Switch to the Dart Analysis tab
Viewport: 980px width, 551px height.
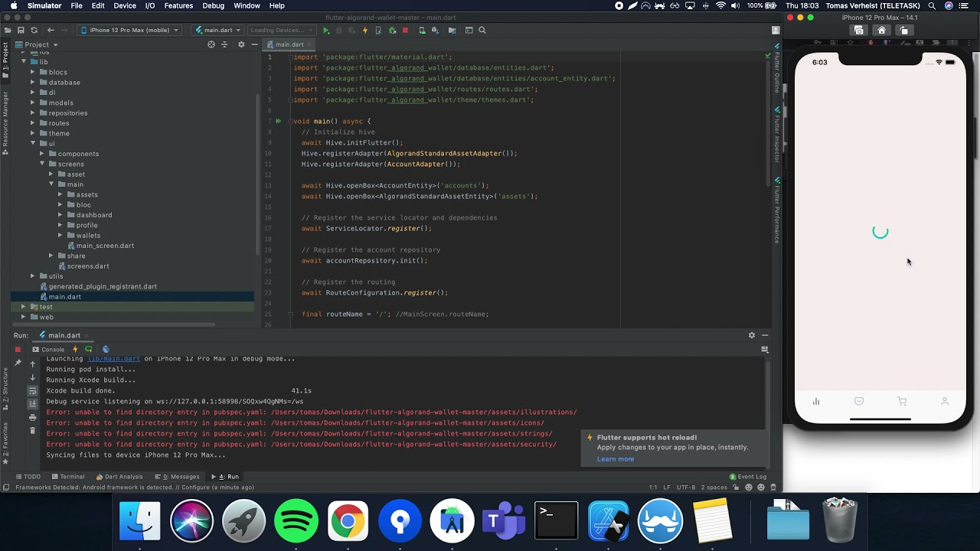119,477
